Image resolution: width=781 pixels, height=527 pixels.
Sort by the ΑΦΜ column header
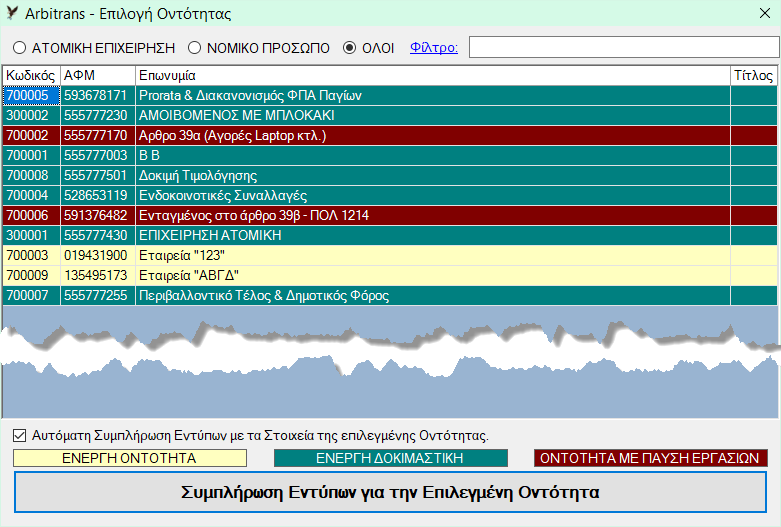point(98,76)
